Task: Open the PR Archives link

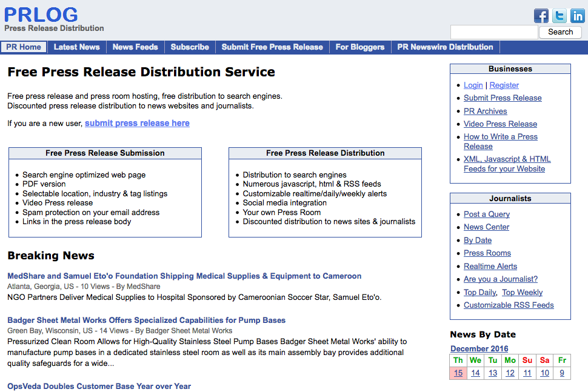Action: (485, 111)
